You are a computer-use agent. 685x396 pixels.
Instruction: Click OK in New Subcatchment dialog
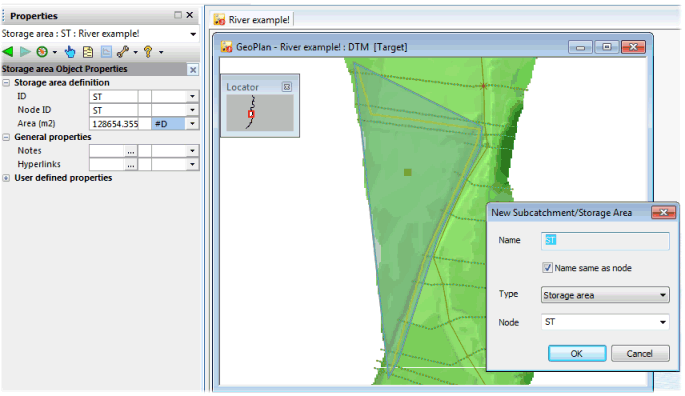point(577,353)
